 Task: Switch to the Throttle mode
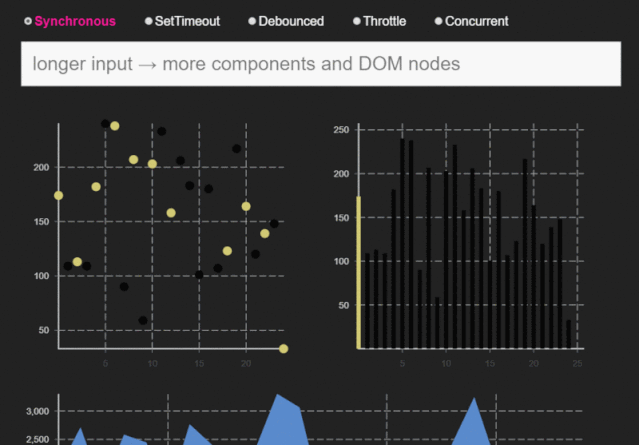click(357, 21)
